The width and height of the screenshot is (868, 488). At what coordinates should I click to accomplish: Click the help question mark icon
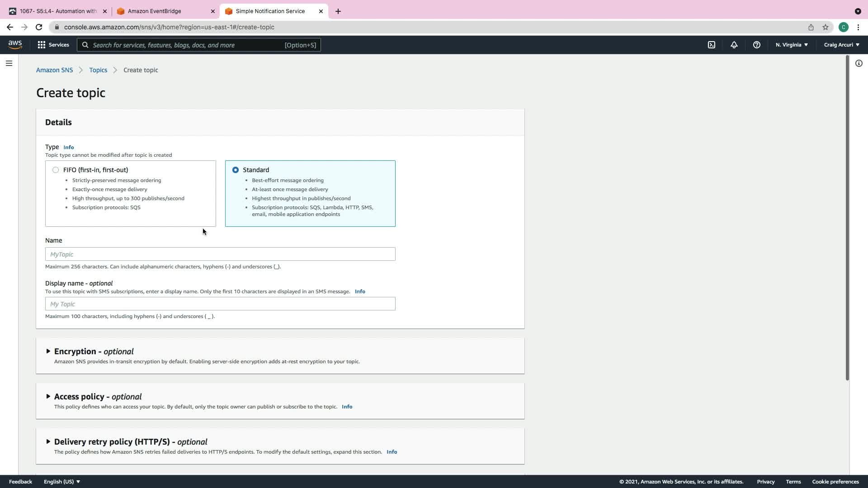point(756,45)
